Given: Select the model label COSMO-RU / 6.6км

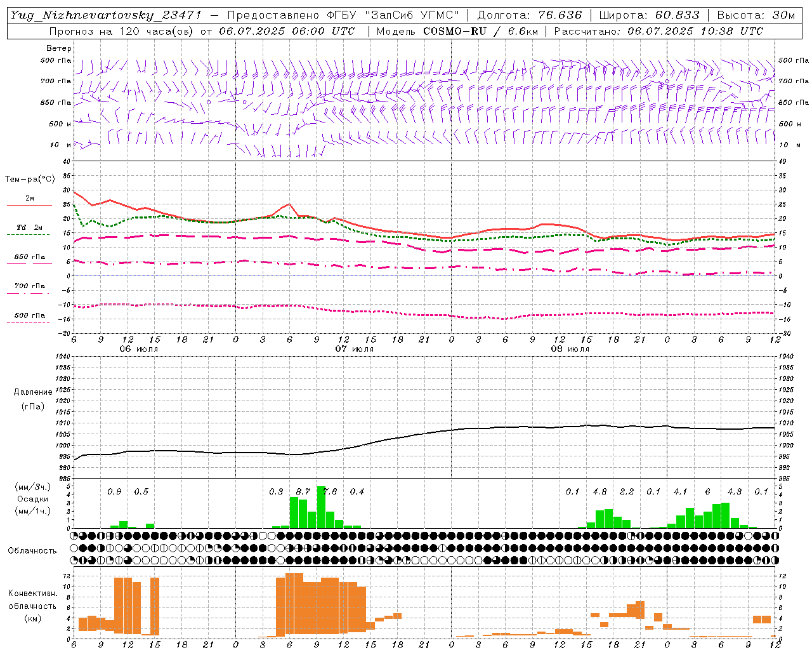Looking at the screenshot, I should click(x=480, y=30).
